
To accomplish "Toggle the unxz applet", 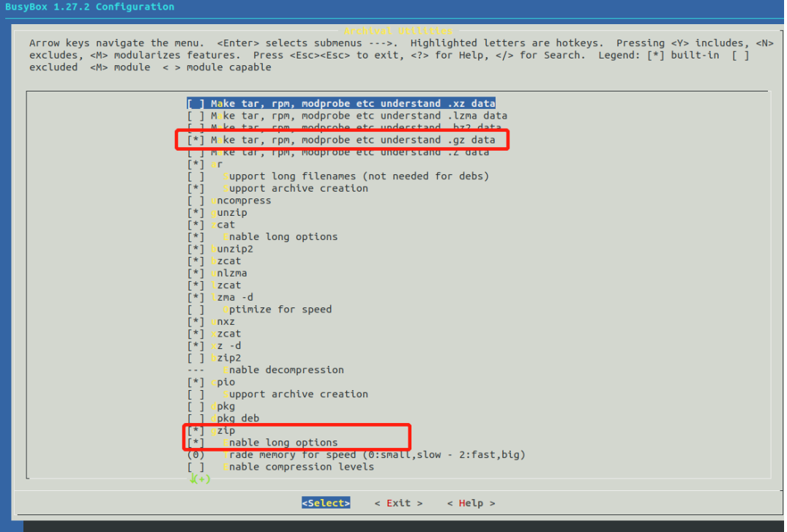I will tap(211, 321).
